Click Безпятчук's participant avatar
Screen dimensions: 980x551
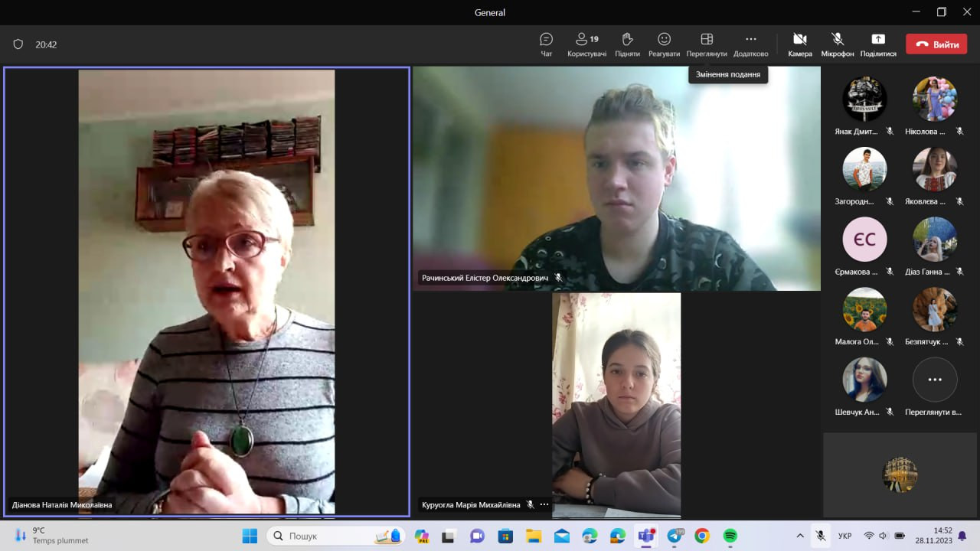[935, 310]
